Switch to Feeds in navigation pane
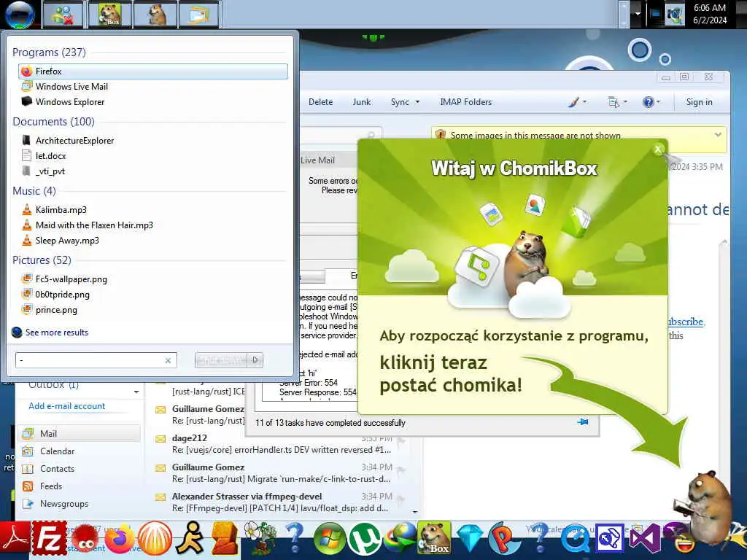The width and height of the screenshot is (747, 560). point(51,486)
